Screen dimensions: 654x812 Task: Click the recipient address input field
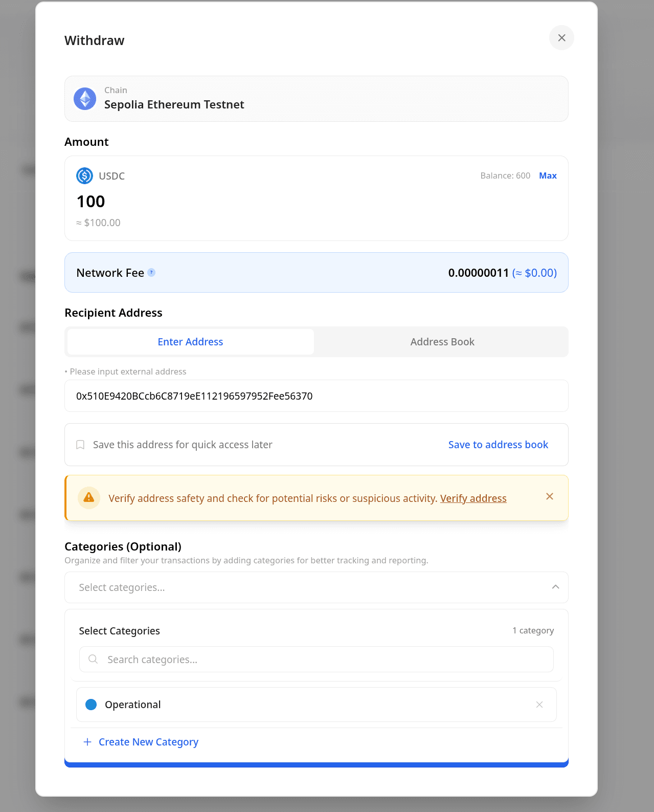(x=316, y=396)
